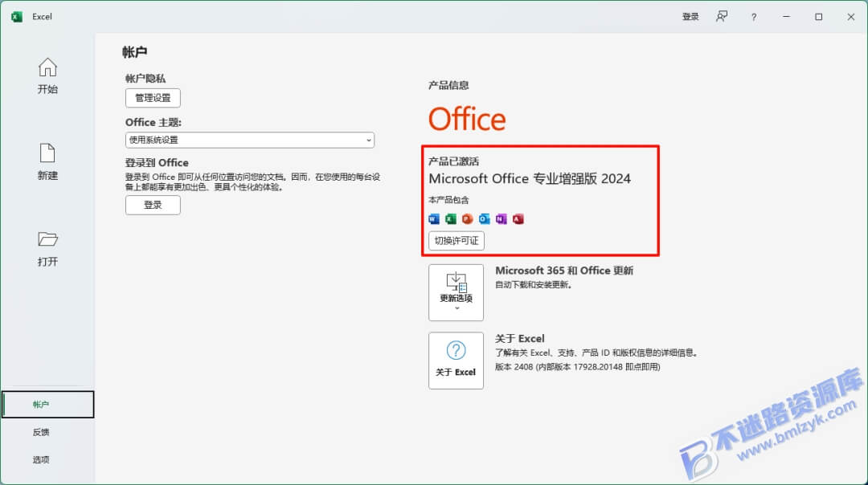Expand the Office 主题 dropdown
This screenshot has width=868, height=485.
click(250, 140)
